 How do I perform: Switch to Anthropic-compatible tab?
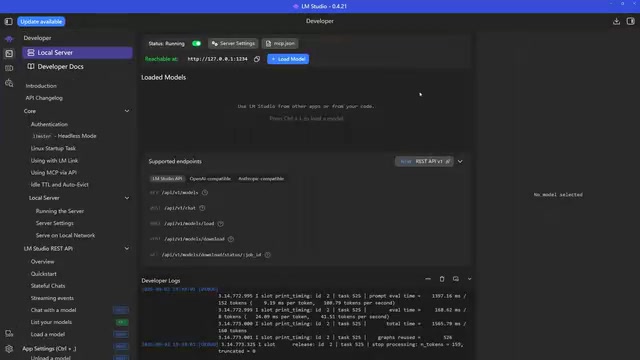coord(261,179)
